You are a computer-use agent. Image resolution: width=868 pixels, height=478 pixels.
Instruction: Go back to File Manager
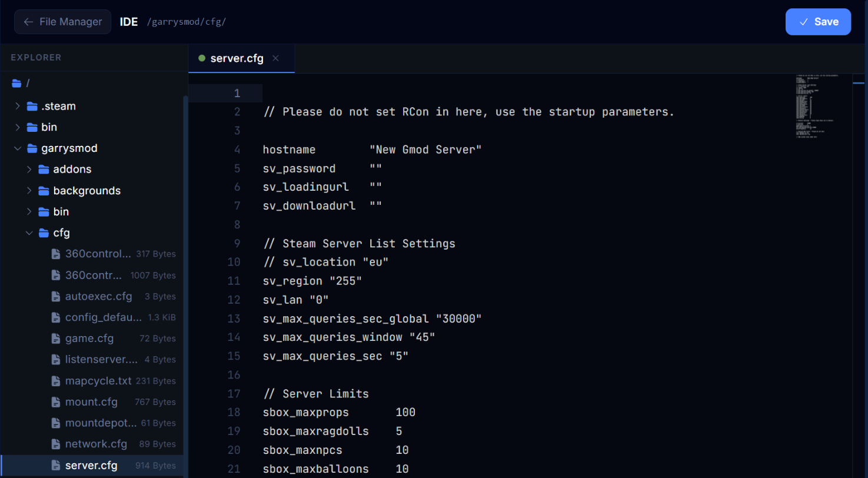click(62, 22)
